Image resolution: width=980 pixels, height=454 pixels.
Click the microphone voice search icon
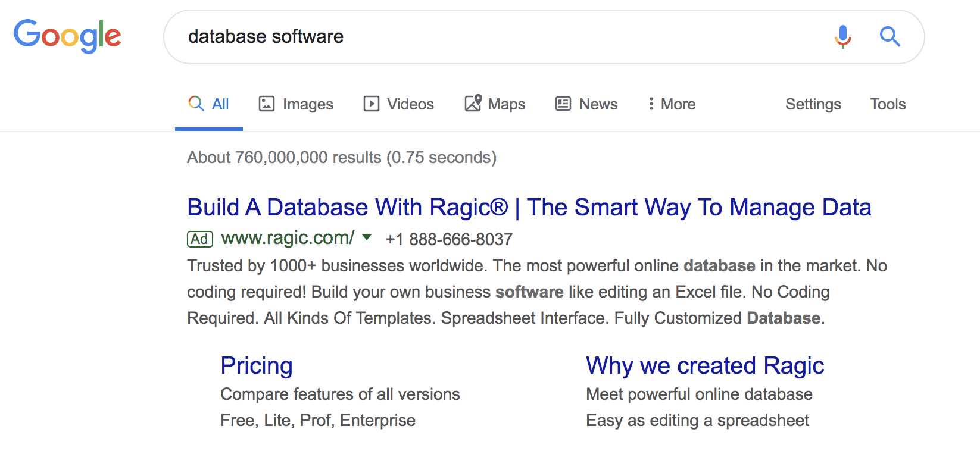click(842, 36)
